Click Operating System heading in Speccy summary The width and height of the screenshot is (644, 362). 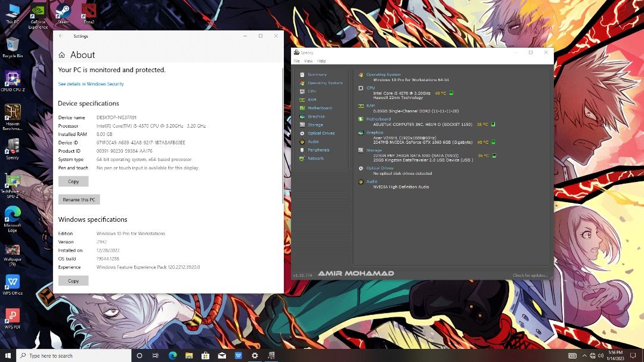(383, 75)
